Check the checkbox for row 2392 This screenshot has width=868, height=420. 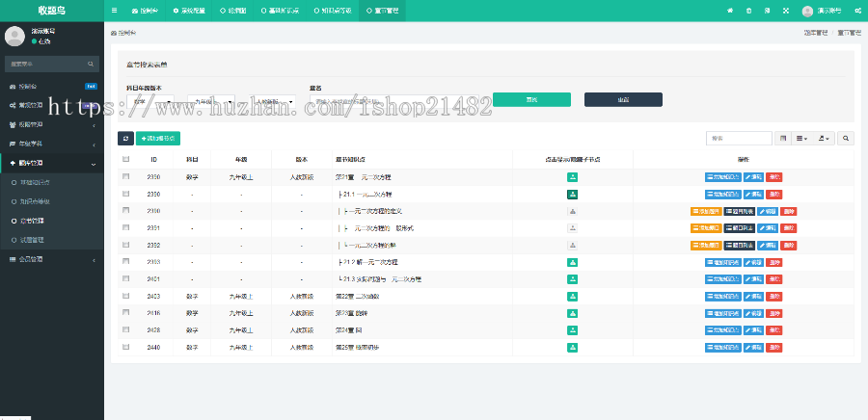[125, 245]
